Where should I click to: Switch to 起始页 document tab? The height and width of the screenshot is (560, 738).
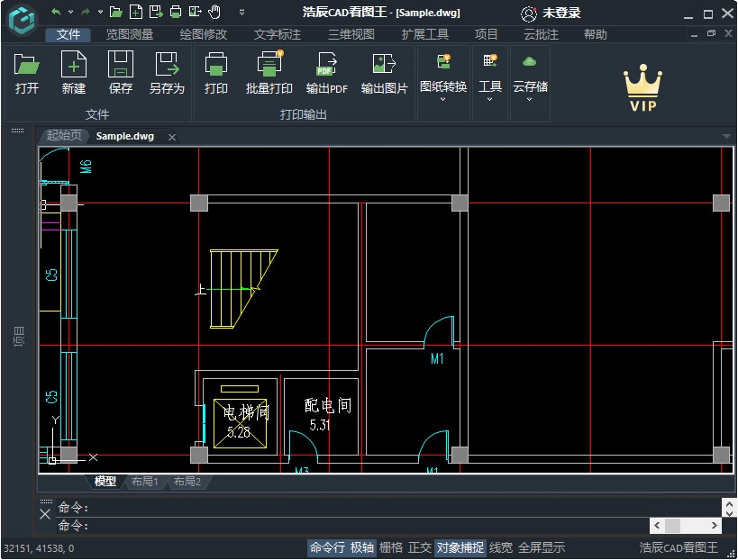64,136
